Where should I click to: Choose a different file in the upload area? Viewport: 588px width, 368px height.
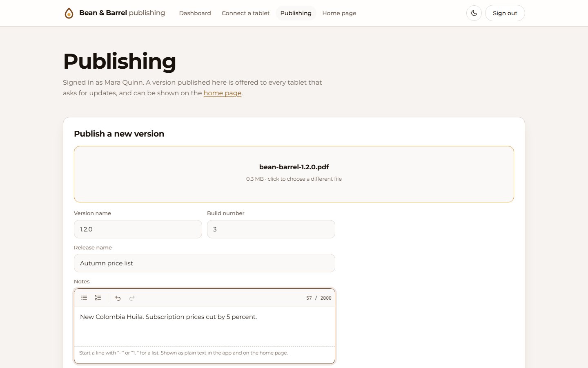(x=294, y=174)
